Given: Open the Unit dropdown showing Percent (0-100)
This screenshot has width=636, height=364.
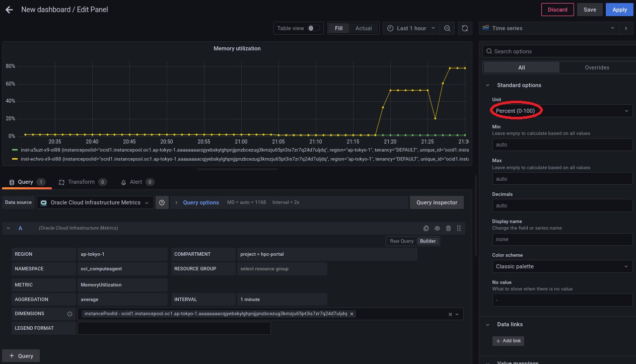Looking at the screenshot, I should pyautogui.click(x=562, y=111).
